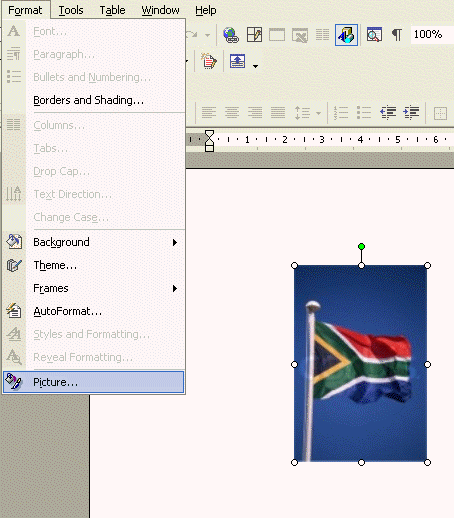Viewport: 454px width, 518px height.
Task: Expand the Frames submenu
Action: pos(94,288)
